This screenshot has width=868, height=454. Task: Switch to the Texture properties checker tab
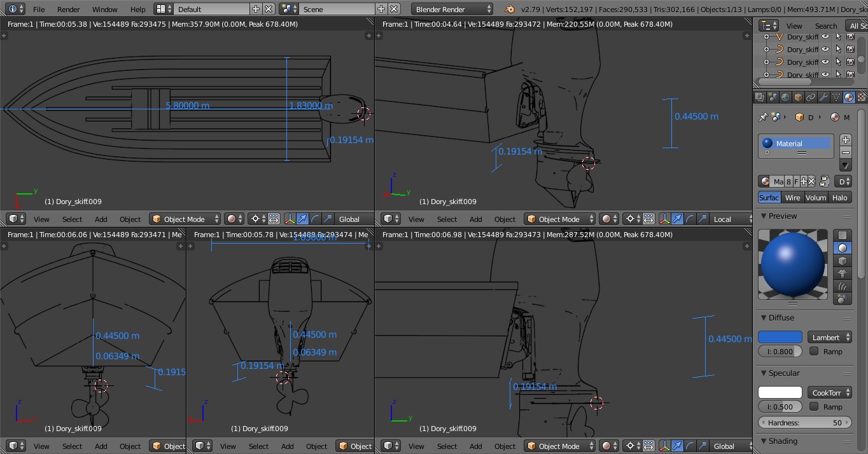point(862,97)
